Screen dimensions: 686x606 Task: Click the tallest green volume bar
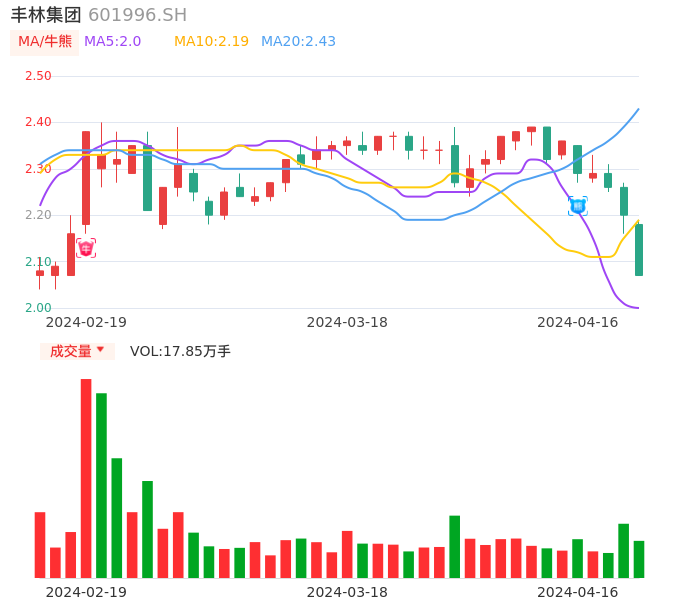101,485
